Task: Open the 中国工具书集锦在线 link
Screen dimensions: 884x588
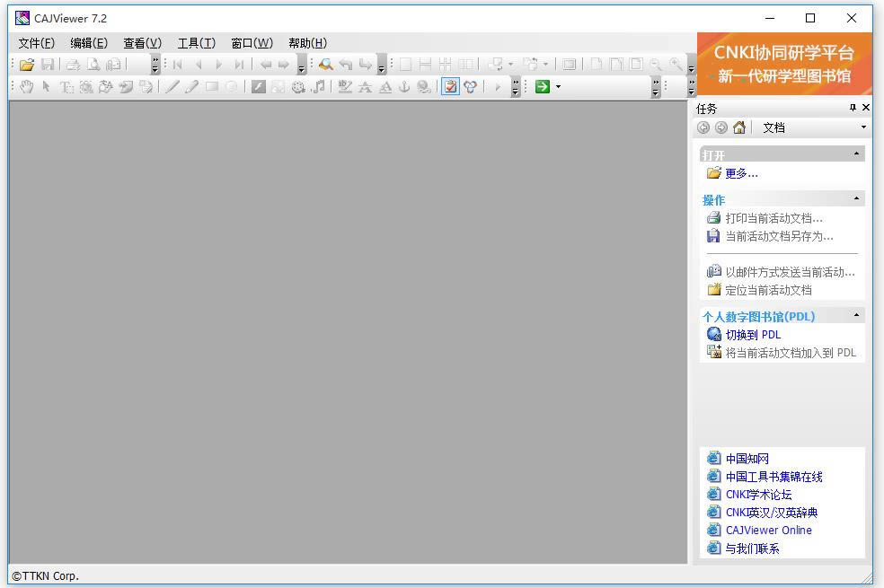Action: pyautogui.click(x=773, y=477)
